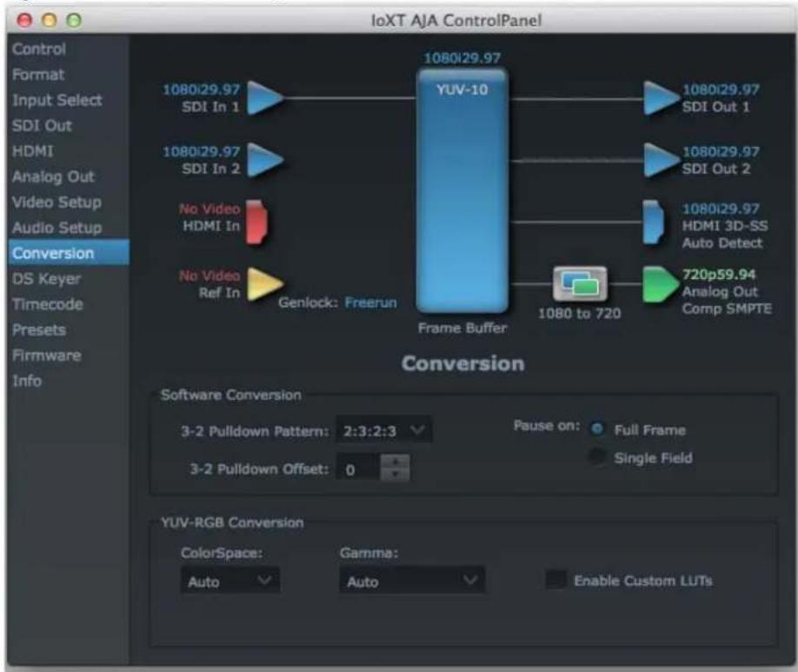Click the Auto Detect HDMI label
Screen dimensions: 798x672
click(722, 243)
